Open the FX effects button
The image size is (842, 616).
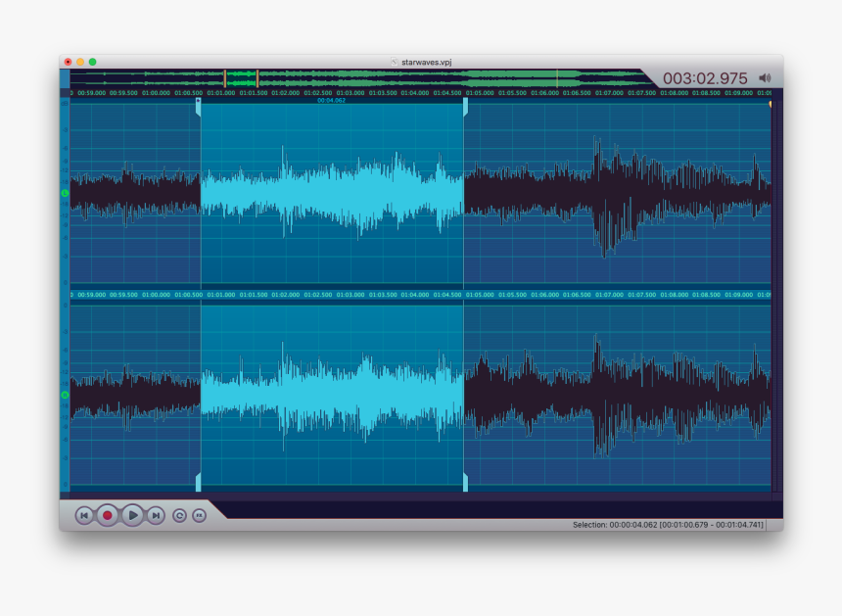coord(199,515)
